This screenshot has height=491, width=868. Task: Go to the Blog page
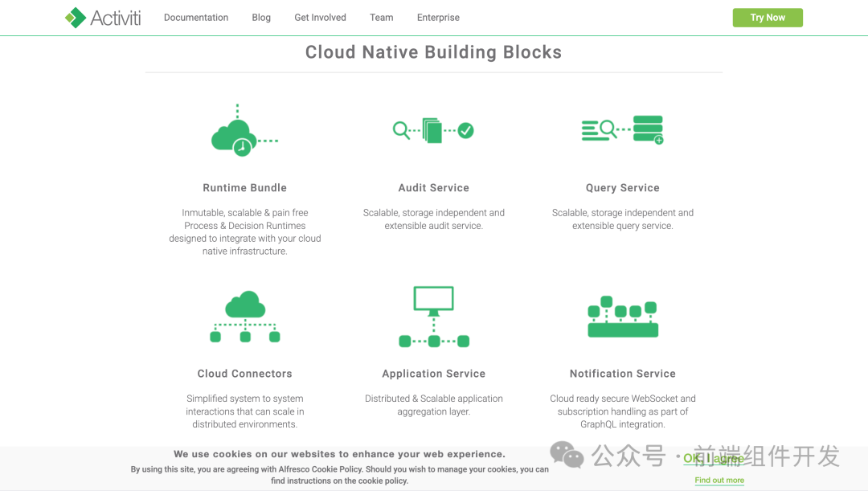tap(261, 18)
